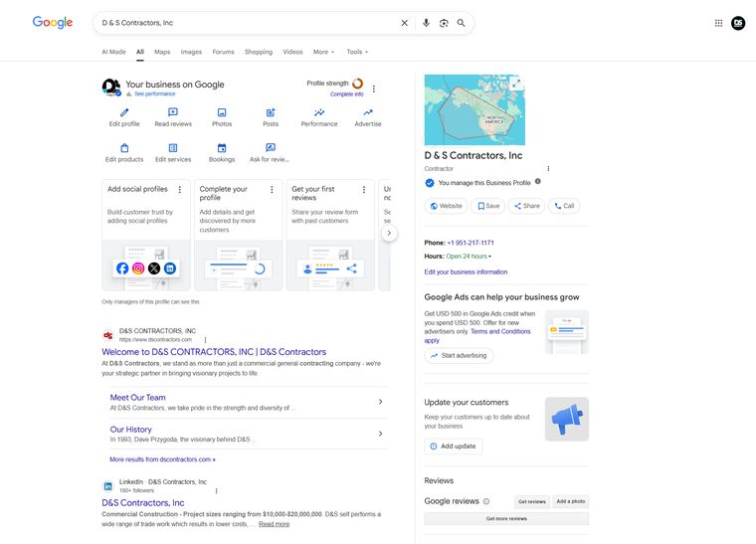Open the Shopping tab
Image resolution: width=756 pixels, height=544 pixels.
[x=259, y=52]
